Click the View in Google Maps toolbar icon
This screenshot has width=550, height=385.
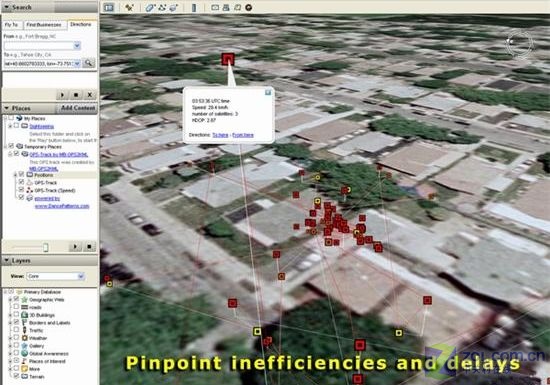point(237,7)
